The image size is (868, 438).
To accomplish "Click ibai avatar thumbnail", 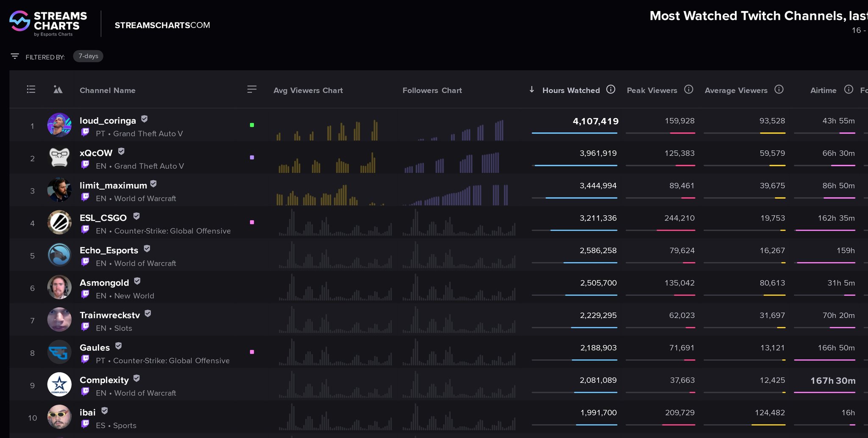I will (x=59, y=417).
